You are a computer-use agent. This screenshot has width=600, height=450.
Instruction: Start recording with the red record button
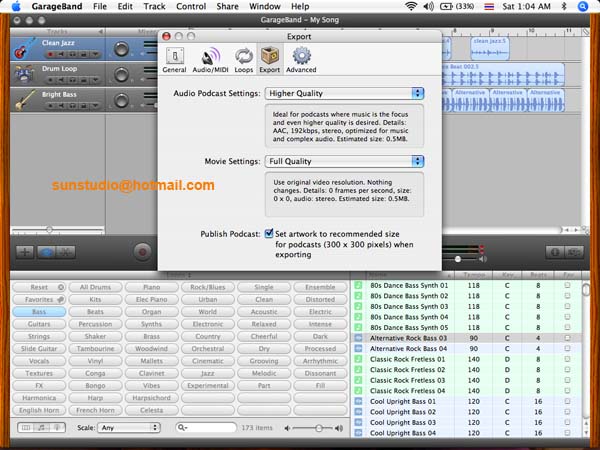pyautogui.click(x=142, y=252)
